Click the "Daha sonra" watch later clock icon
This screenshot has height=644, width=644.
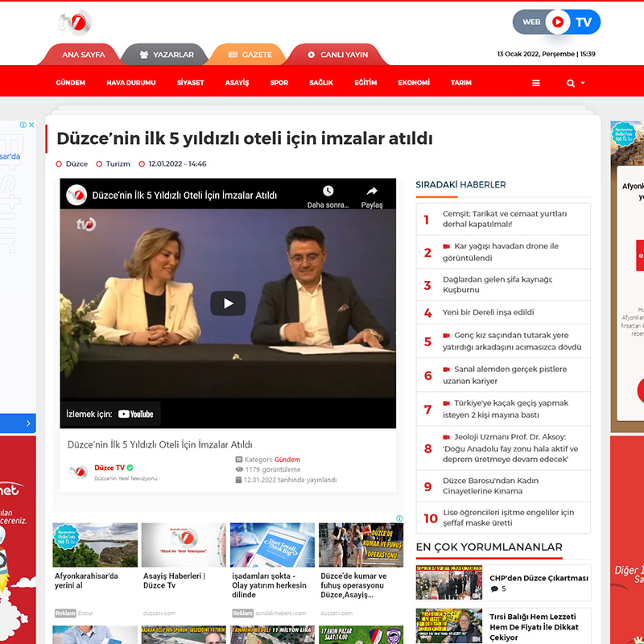pos(328,192)
